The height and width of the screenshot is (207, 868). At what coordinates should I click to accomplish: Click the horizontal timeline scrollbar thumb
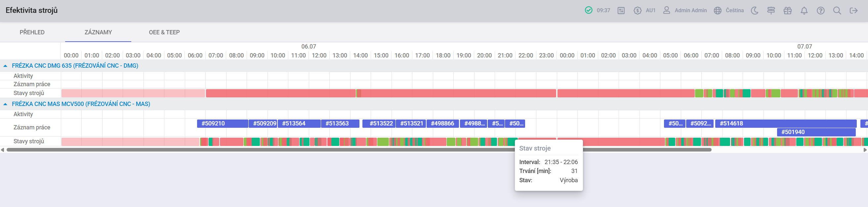tap(359, 150)
